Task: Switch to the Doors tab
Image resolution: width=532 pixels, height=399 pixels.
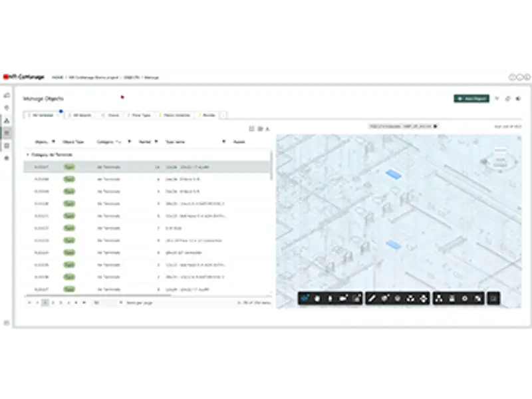Action: click(x=111, y=115)
